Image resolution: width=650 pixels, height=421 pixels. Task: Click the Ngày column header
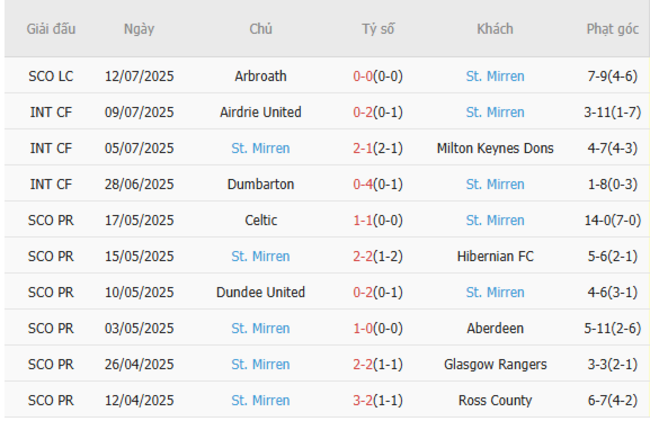coord(139,29)
